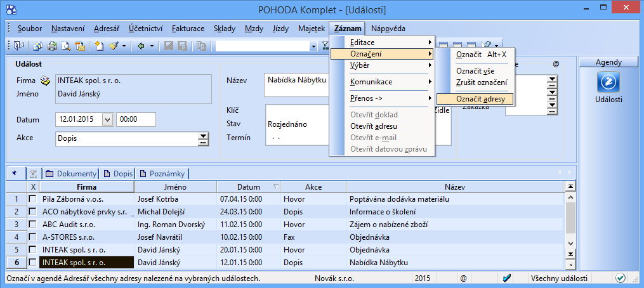Expand dropdown arrow next to broom icon
The image size is (644, 288).
(x=124, y=46)
